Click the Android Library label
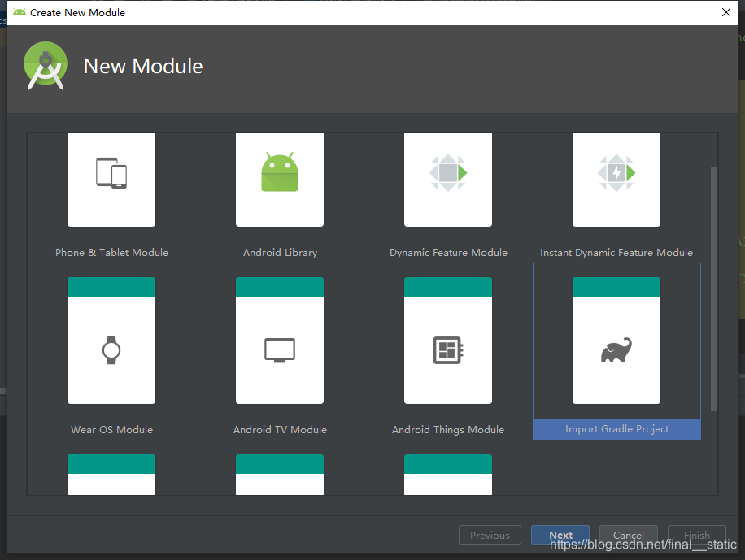This screenshot has width=745, height=560. pos(280,253)
